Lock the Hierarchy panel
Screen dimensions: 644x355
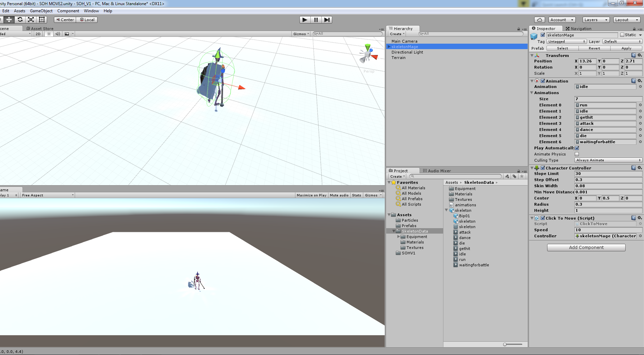pos(518,29)
